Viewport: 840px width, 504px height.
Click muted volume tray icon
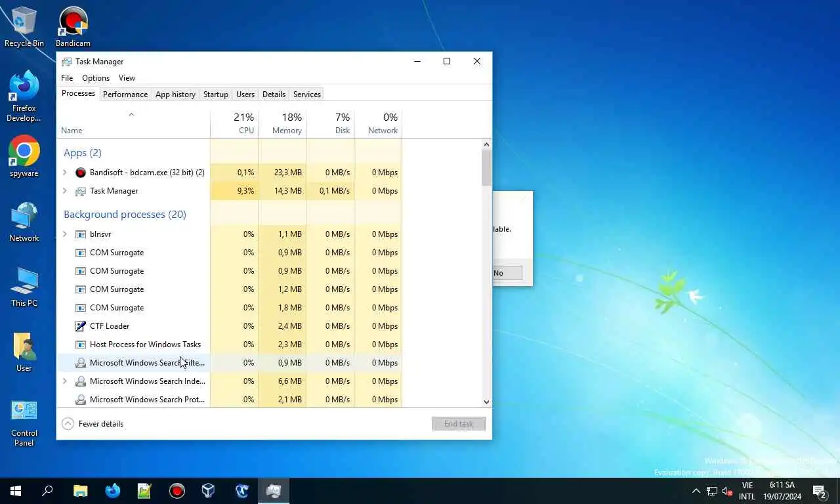coord(727,491)
